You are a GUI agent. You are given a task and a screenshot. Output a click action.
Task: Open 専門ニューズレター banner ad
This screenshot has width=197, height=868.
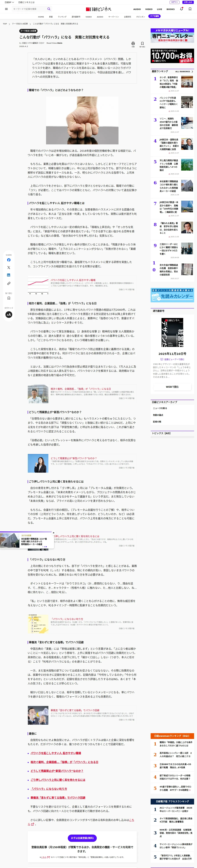[x=172, y=36]
